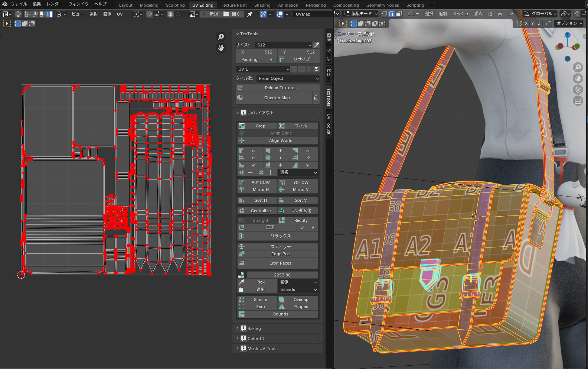Open the メッシュ menu in 3D viewport
Viewport: 588px width, 369px height.
(x=460, y=14)
